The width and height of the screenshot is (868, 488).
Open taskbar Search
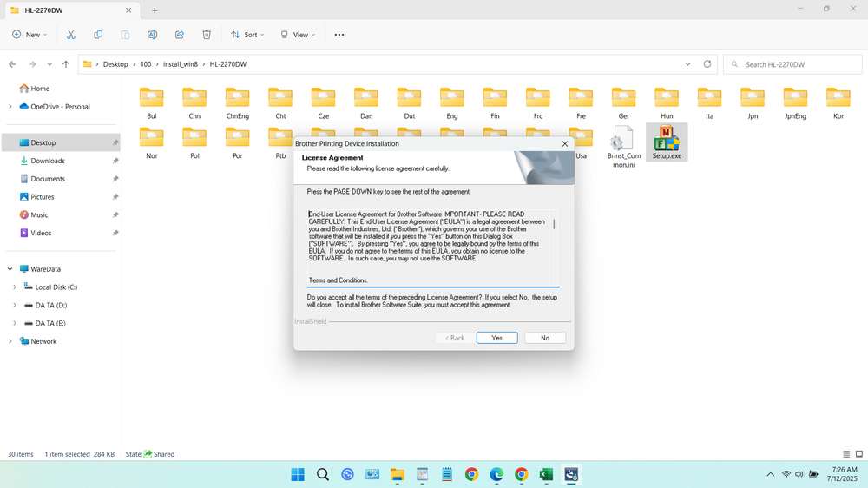click(x=323, y=475)
